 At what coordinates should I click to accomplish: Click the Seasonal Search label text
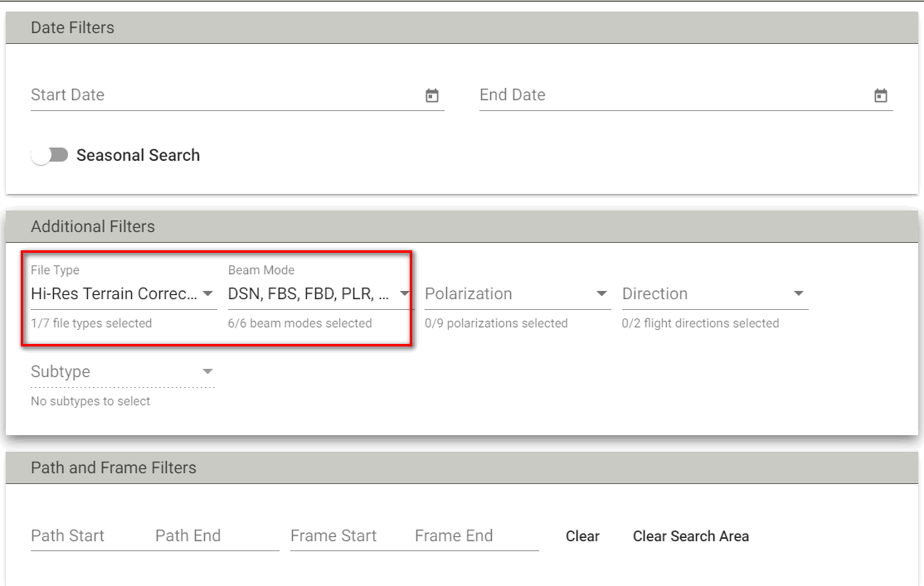[138, 155]
